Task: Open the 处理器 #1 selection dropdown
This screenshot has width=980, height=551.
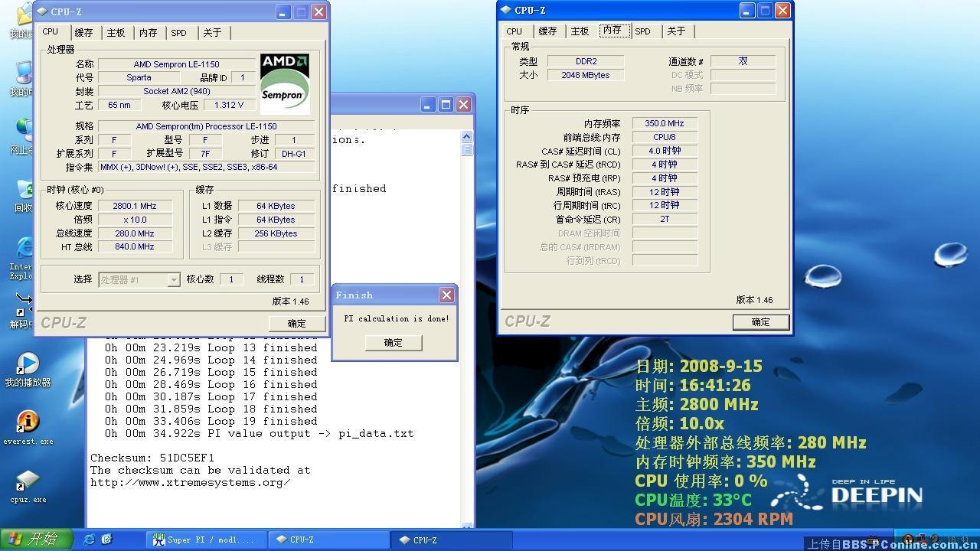Action: [139, 280]
